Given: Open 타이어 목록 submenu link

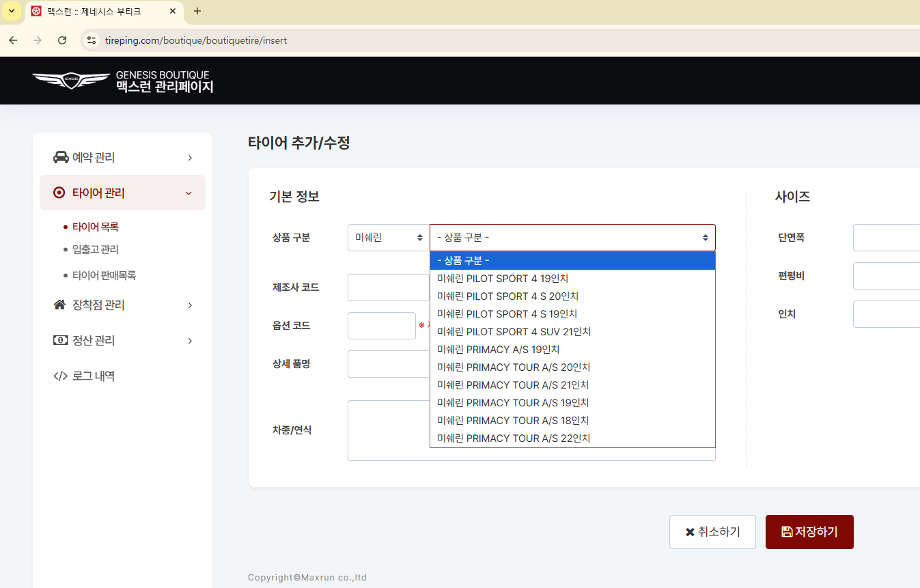Looking at the screenshot, I should pos(96,227).
